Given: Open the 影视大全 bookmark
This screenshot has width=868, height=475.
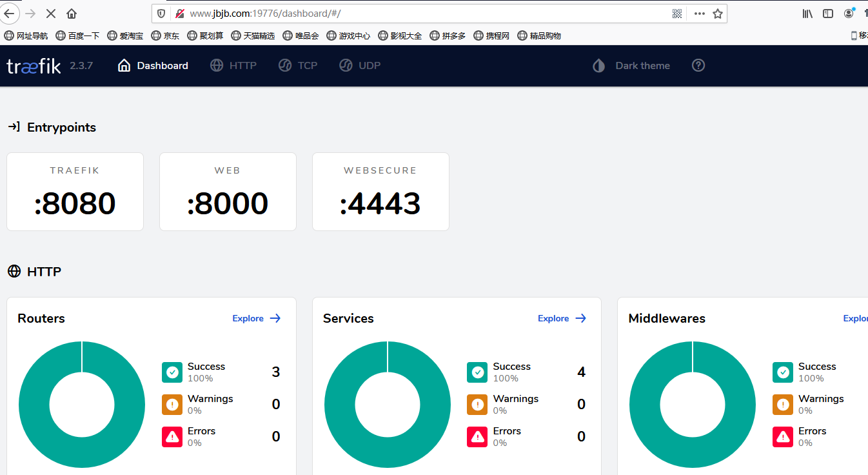Looking at the screenshot, I should coord(400,36).
